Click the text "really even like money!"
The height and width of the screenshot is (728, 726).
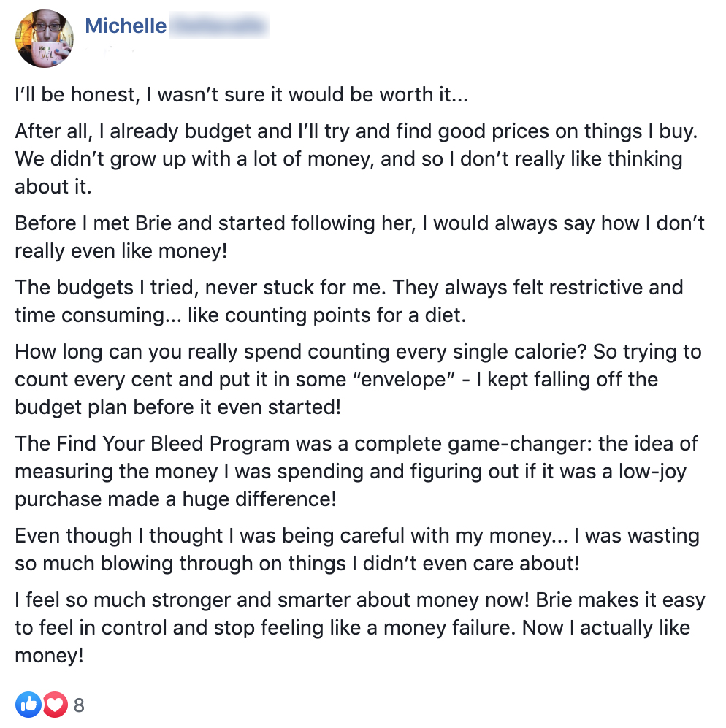pyautogui.click(x=121, y=251)
